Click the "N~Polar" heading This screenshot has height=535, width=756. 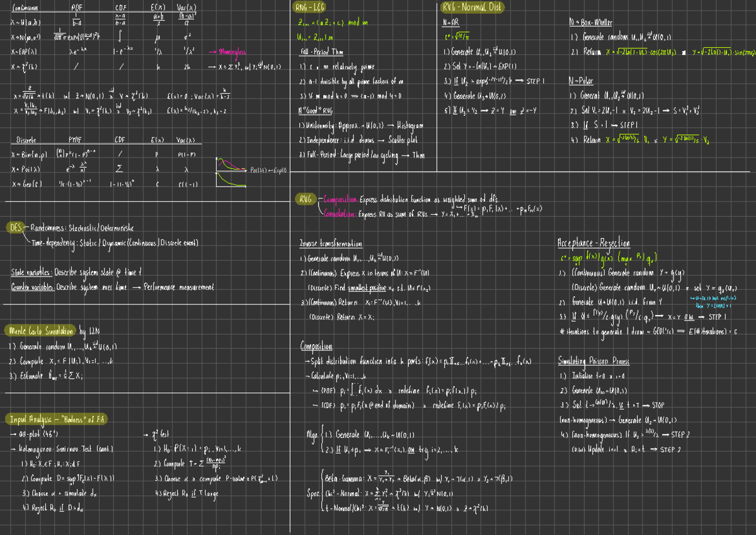pyautogui.click(x=581, y=81)
